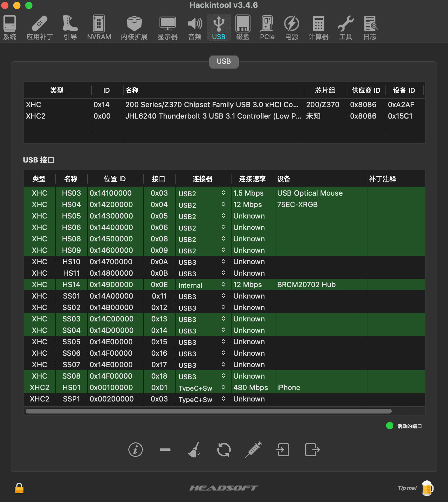Click the orange padlock icon
The height and width of the screenshot is (502, 448).
click(19, 488)
